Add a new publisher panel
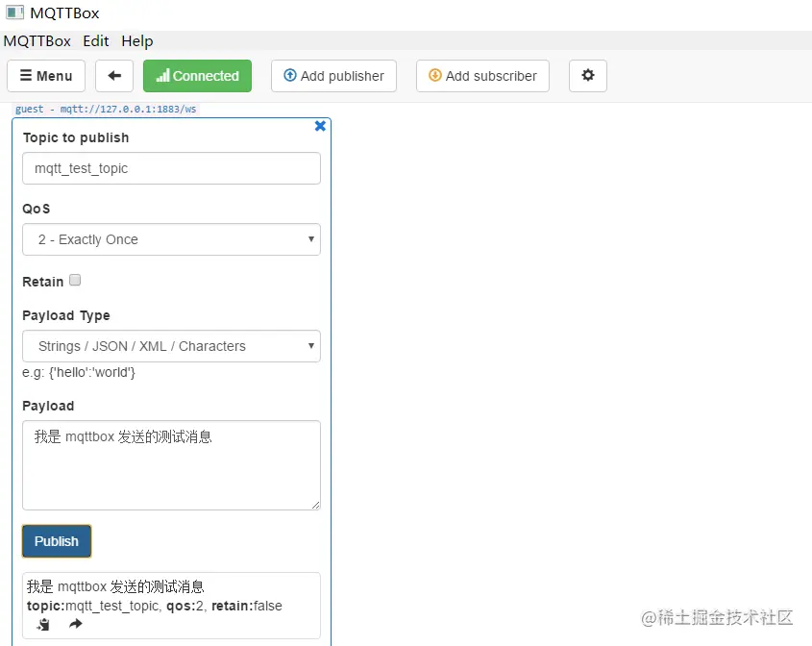812x646 pixels. 333,76
